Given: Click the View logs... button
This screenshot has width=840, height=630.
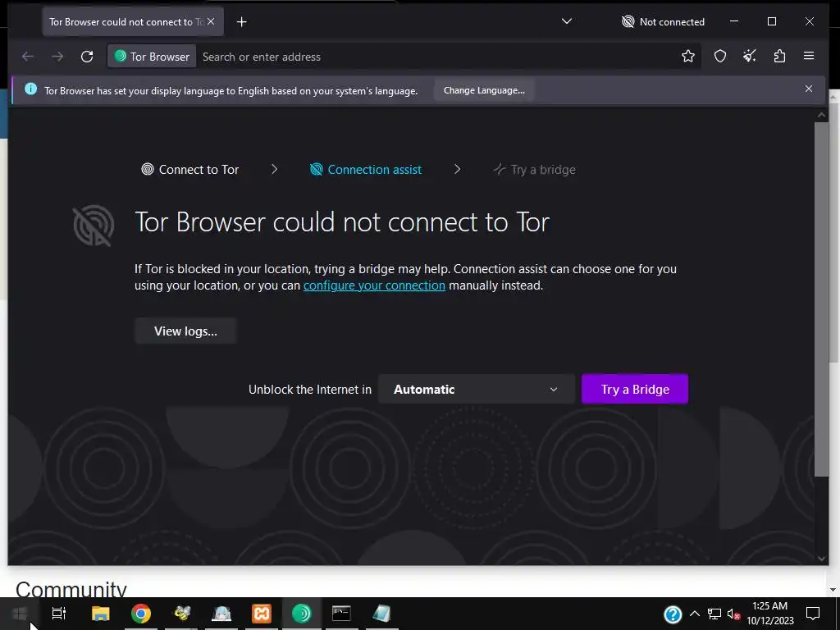Looking at the screenshot, I should tap(185, 331).
